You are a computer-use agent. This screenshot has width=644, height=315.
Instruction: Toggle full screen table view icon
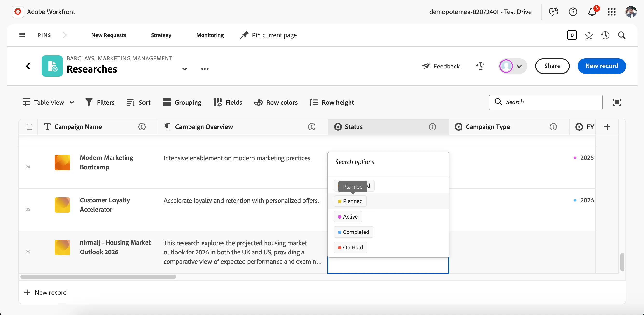(617, 103)
